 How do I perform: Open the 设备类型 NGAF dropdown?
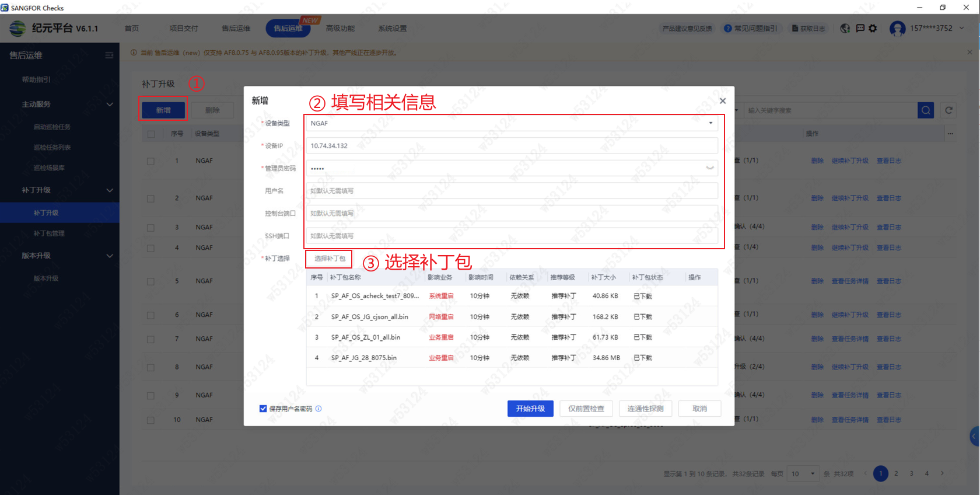click(511, 123)
